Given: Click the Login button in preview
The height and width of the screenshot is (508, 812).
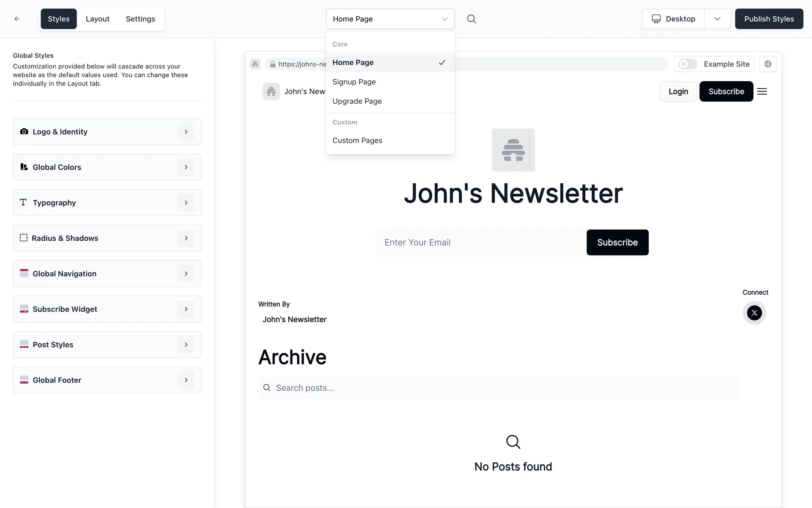Looking at the screenshot, I should coord(678,91).
